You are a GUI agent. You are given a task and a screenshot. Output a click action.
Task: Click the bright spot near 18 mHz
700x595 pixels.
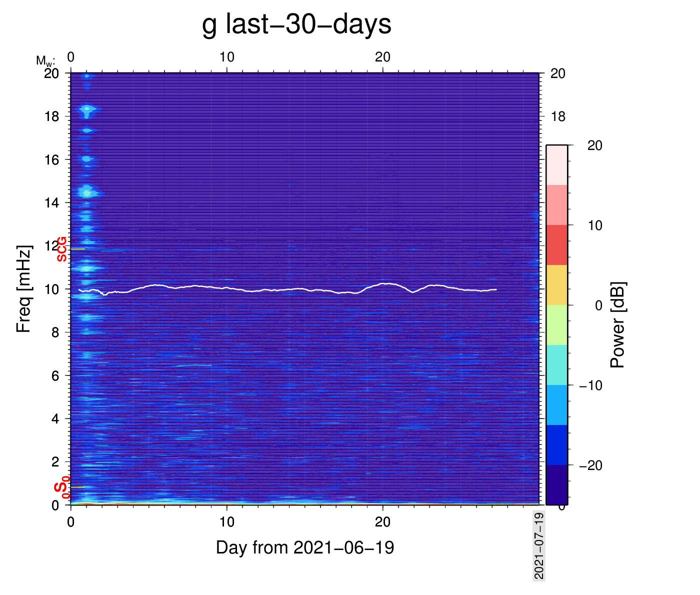coord(87,108)
